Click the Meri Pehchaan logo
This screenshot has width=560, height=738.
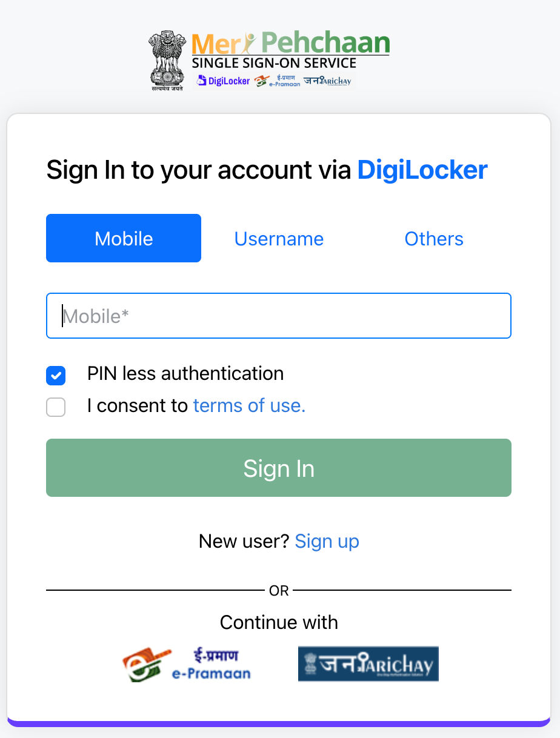click(290, 44)
